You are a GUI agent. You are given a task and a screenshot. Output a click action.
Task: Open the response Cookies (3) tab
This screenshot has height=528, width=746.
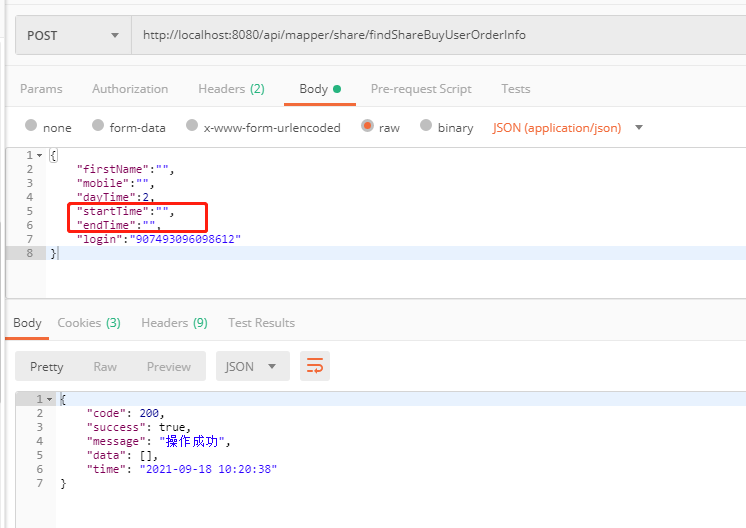pos(89,323)
